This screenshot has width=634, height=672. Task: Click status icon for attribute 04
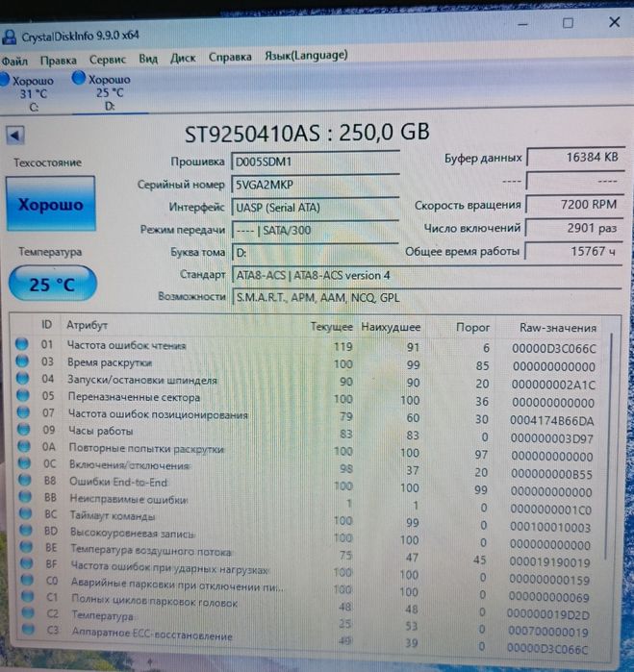click(x=22, y=378)
